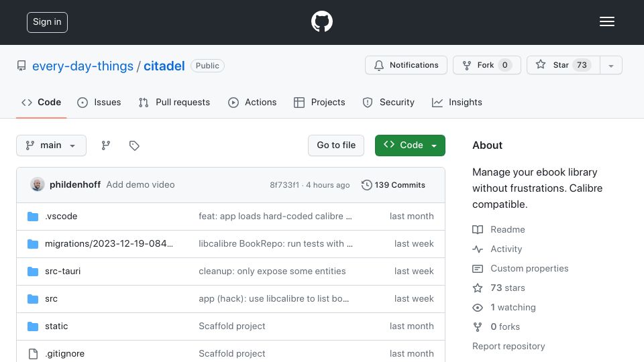Open the src-tauri folder

(63, 271)
